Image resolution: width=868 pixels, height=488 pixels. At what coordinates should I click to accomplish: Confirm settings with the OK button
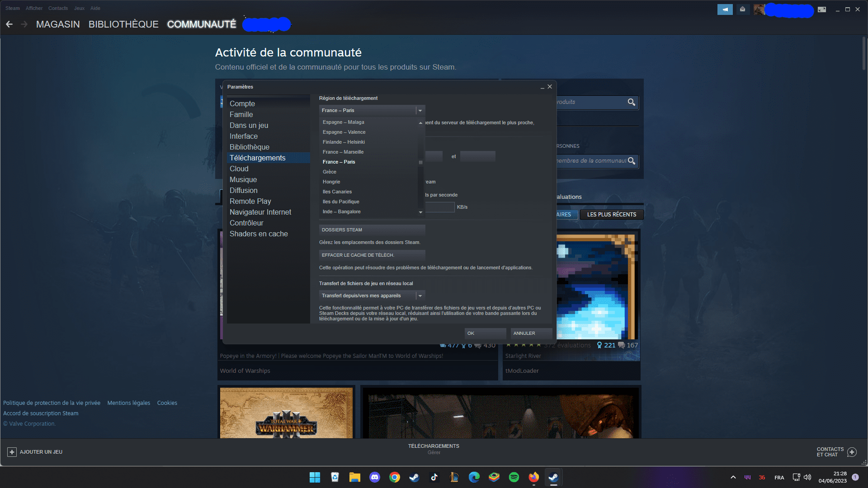485,333
